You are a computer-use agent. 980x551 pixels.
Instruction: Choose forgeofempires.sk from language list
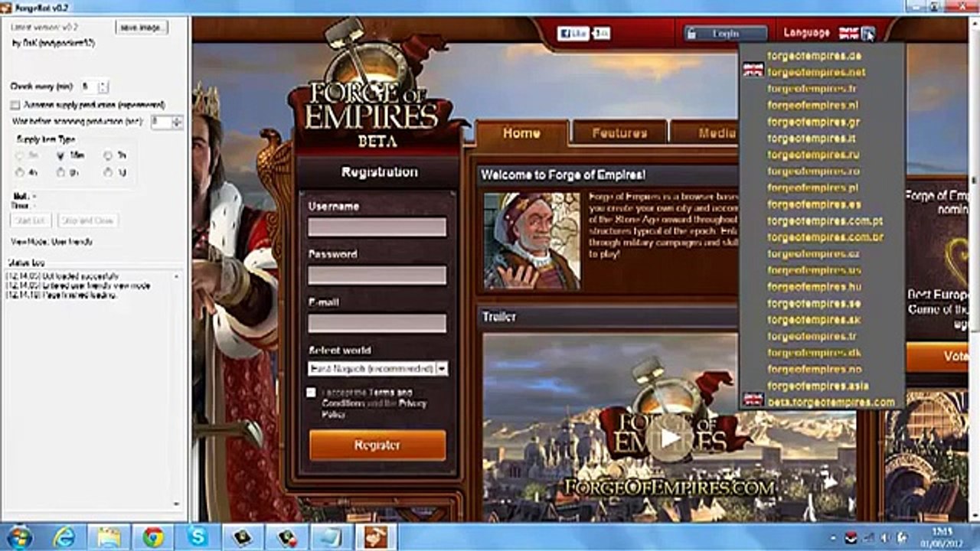tap(814, 320)
